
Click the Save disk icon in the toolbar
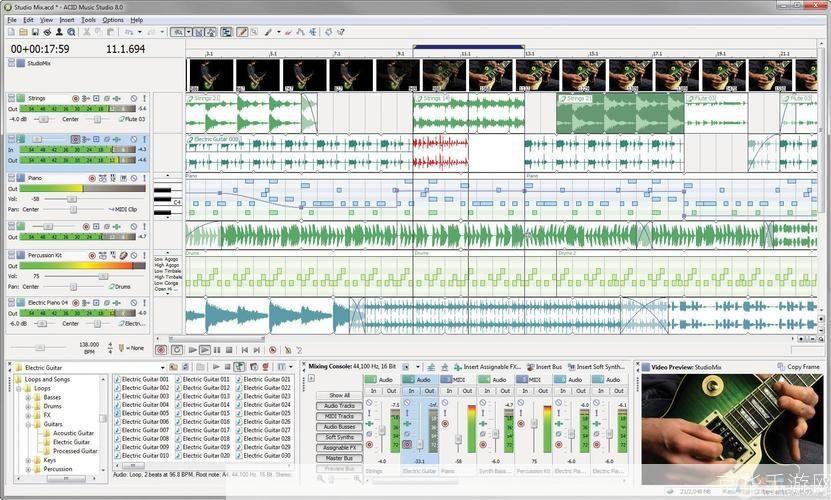[x=35, y=32]
